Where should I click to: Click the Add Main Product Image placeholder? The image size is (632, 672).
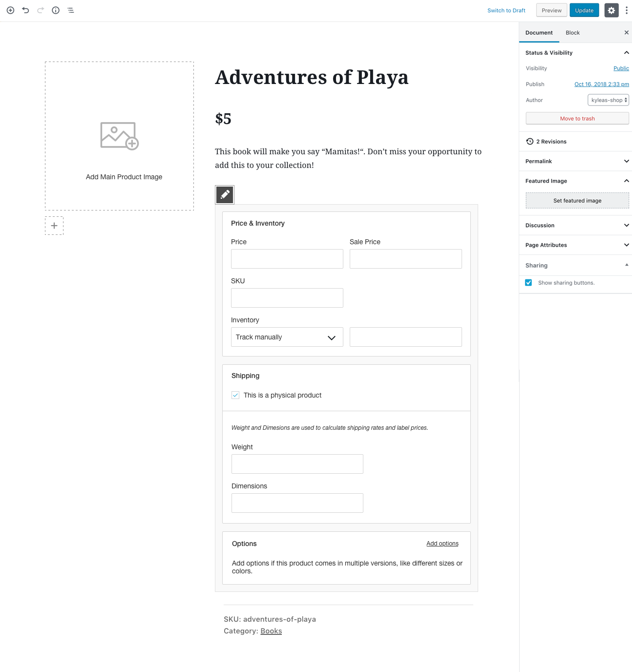pos(119,136)
